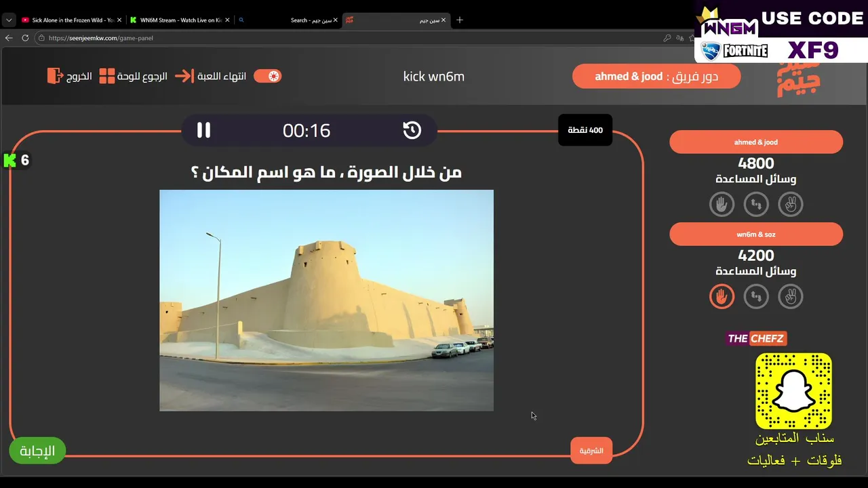Go back in browser
868x488 pixels.
click(9, 38)
